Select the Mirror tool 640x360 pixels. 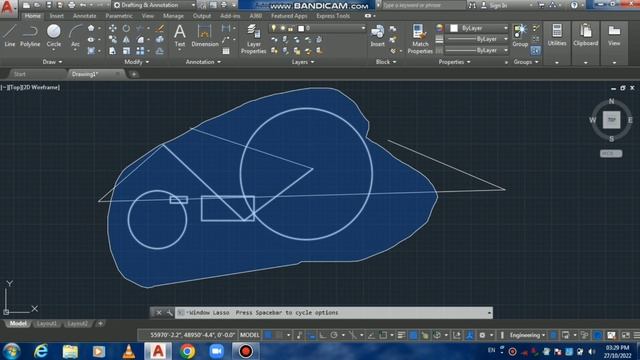(x=126, y=40)
